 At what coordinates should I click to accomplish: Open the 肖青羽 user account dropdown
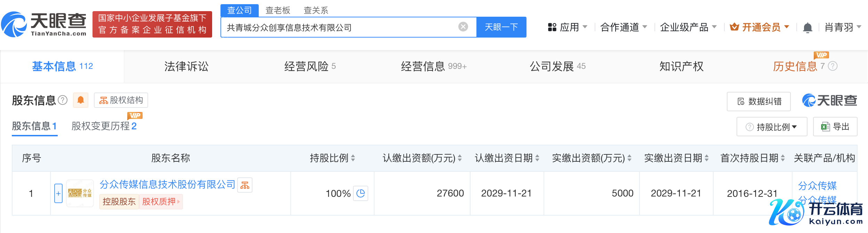pyautogui.click(x=843, y=27)
